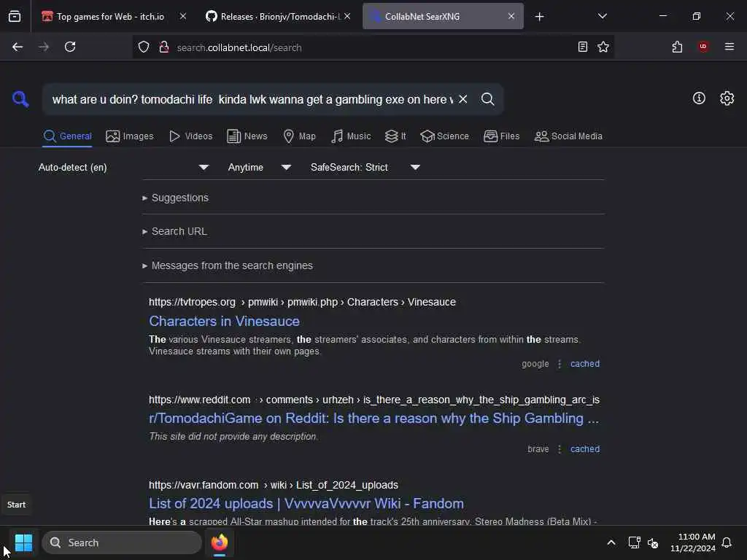Click the taskbar Search box
Viewport: 747px width, 560px height.
[122, 542]
